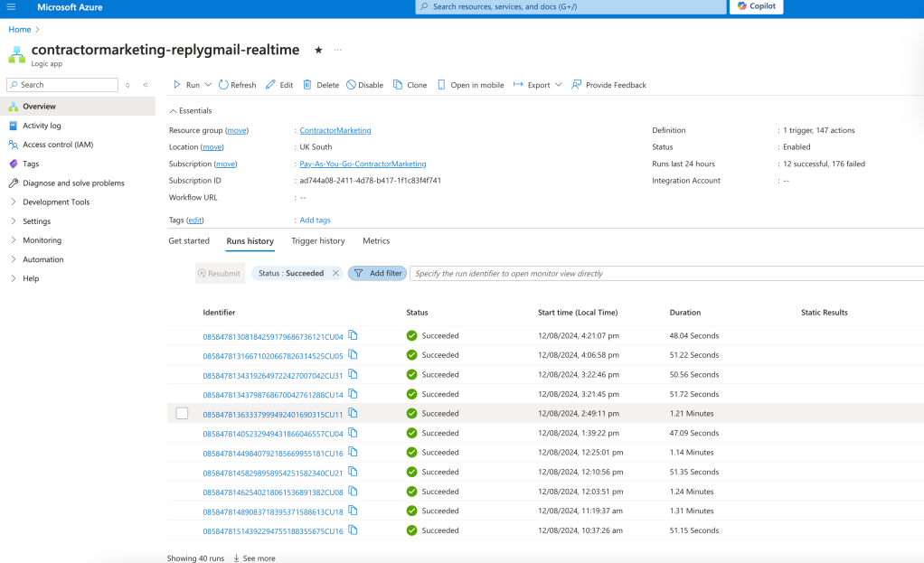Expand Development Tools section
The height and width of the screenshot is (563, 924).
pos(56,202)
